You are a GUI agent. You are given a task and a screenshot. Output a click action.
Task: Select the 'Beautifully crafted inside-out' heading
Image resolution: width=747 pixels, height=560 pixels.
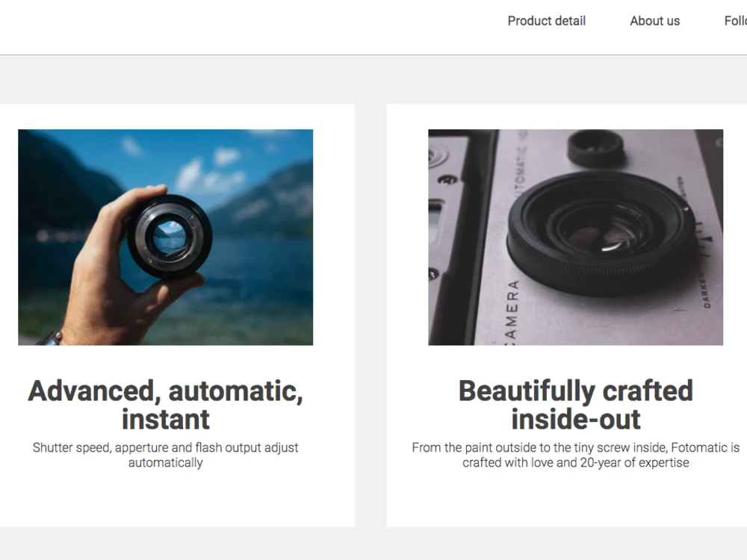(x=575, y=405)
